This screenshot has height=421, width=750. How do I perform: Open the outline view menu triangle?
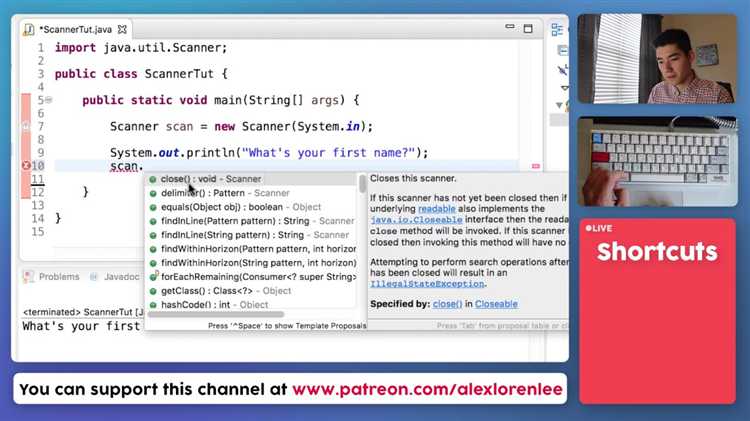[564, 88]
